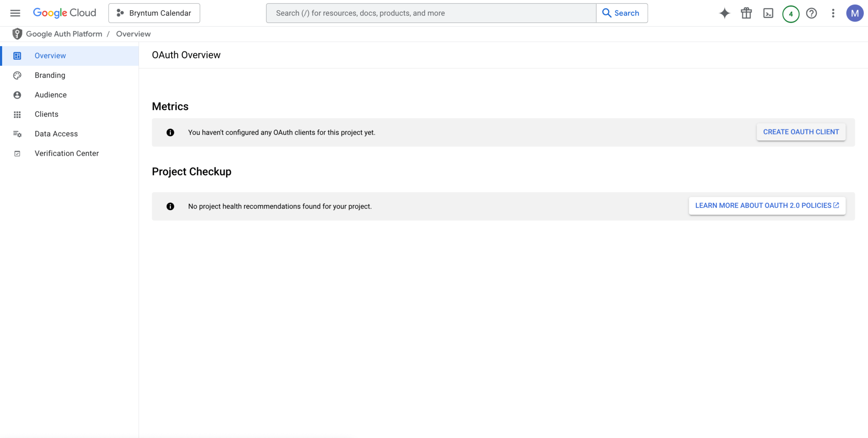Open the three-dot settings menu
Screen dimensions: 868x438
coord(833,13)
